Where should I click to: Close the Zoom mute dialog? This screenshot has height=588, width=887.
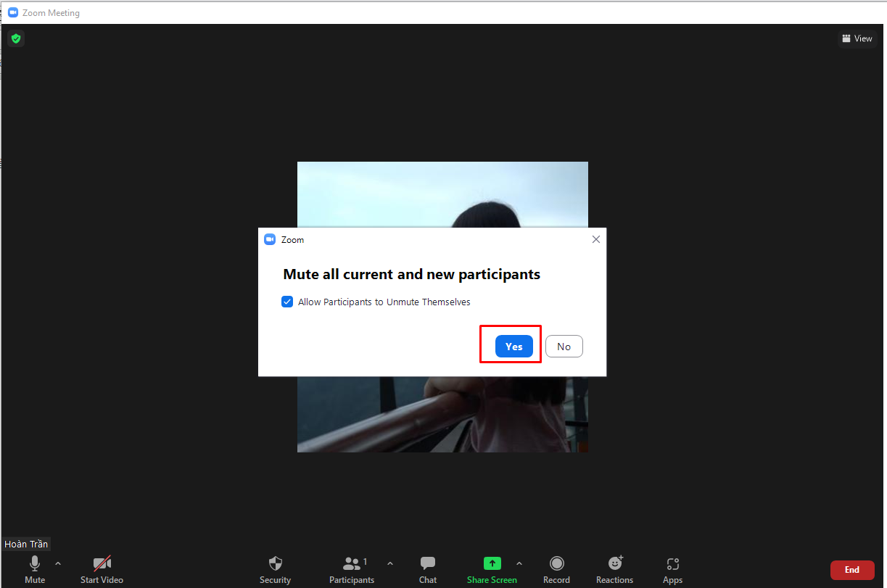pyautogui.click(x=596, y=239)
